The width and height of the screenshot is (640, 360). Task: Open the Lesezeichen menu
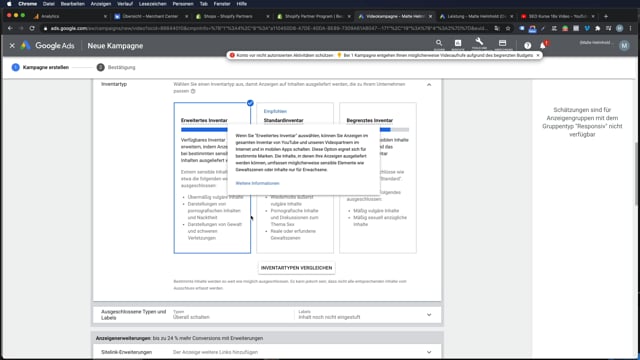(152, 4)
